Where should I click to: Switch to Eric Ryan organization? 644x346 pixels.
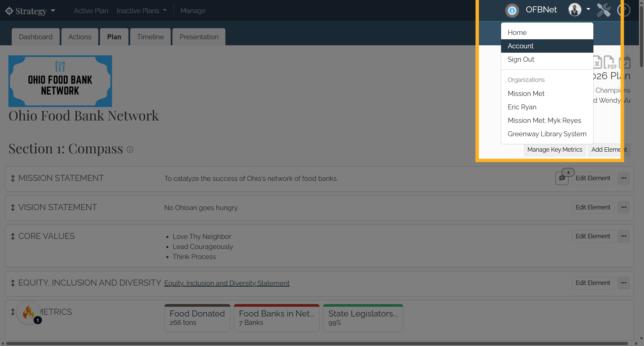pyautogui.click(x=547, y=107)
